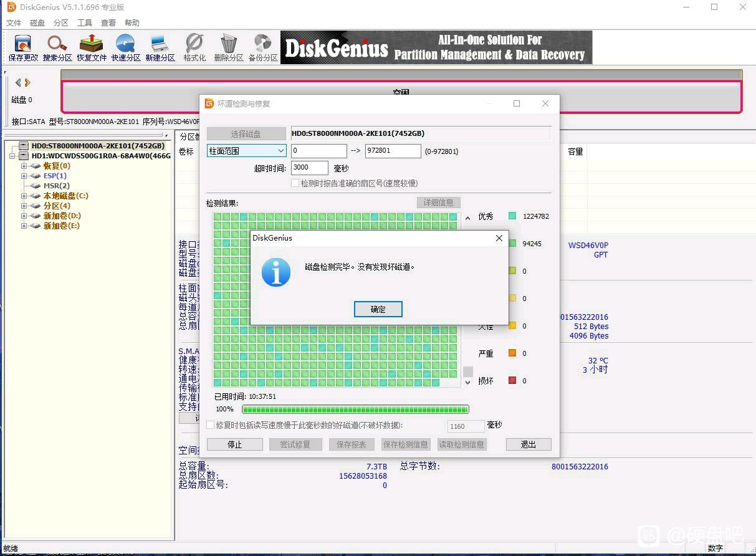Viewport: 756px width, 556px height.
Task: Open the 分区 menu
Action: [x=61, y=23]
